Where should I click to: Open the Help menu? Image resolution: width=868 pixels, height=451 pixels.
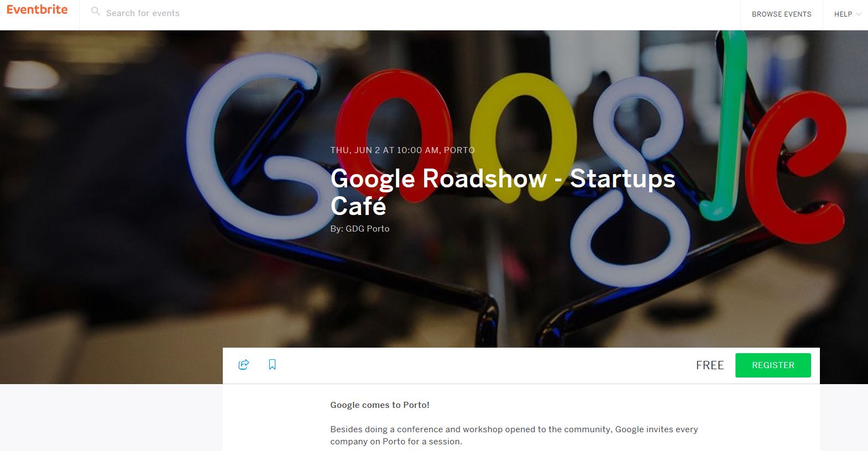tap(843, 14)
